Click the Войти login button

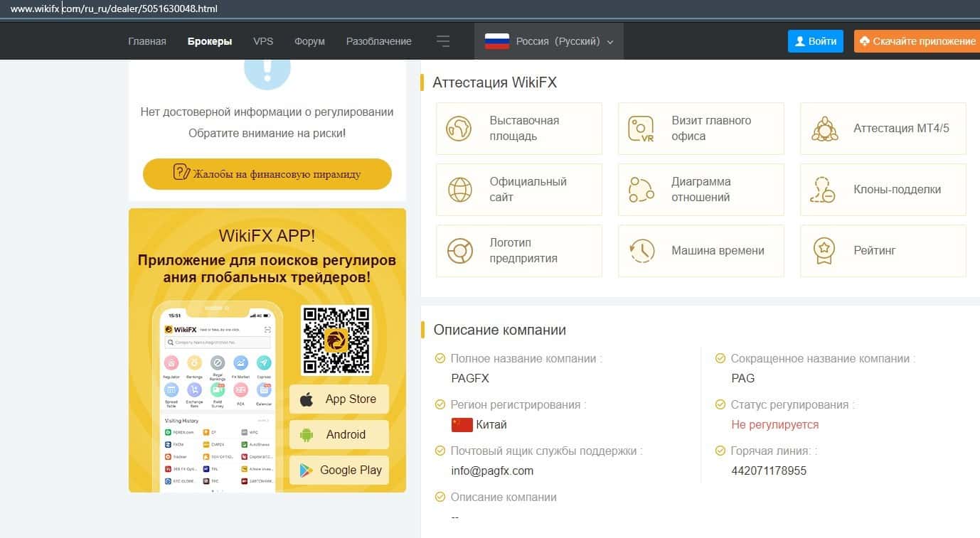coord(816,41)
